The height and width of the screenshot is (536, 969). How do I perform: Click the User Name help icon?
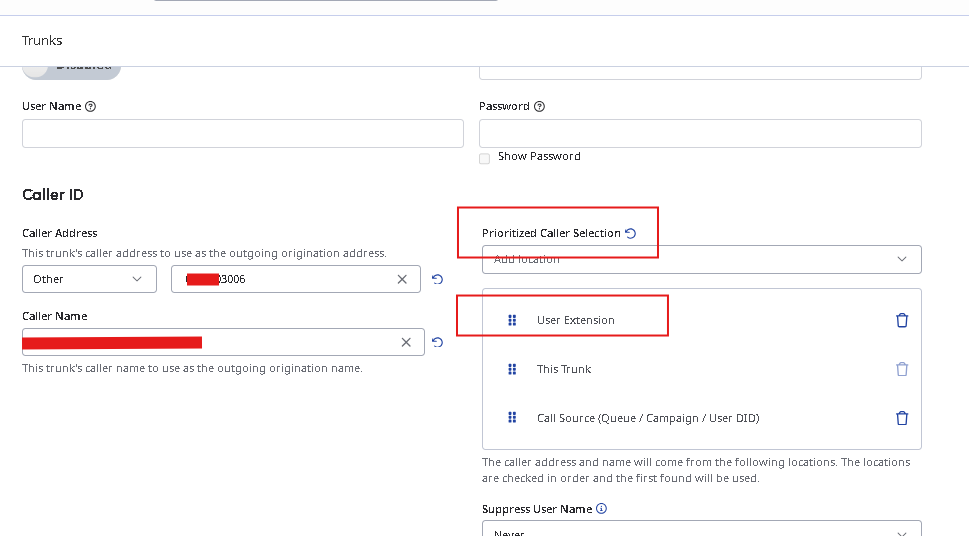pos(91,106)
